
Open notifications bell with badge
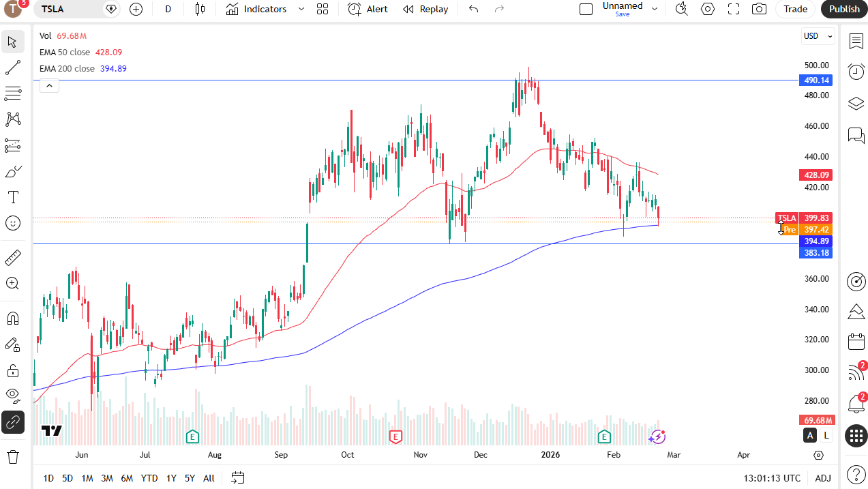point(856,403)
